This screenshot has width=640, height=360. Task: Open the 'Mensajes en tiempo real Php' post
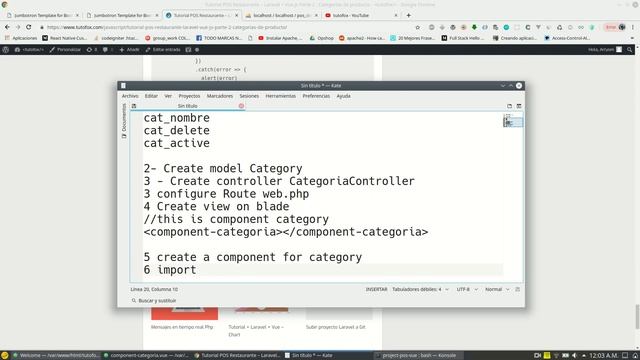182,327
